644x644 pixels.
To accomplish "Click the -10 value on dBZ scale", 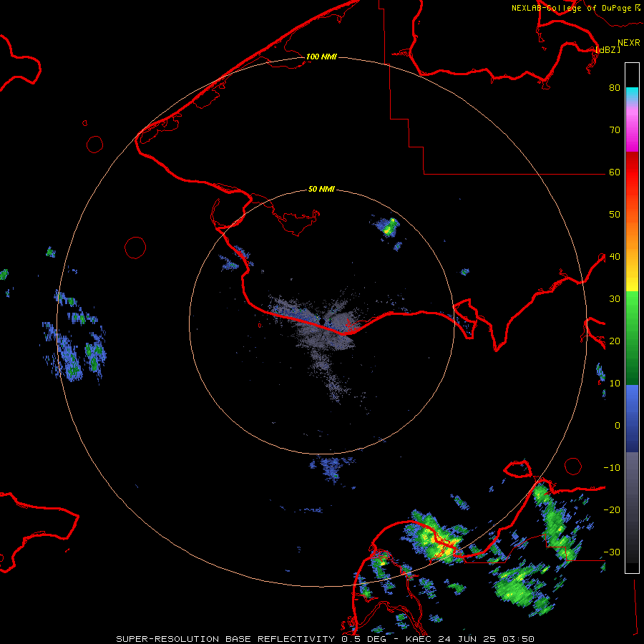I will tap(612, 468).
